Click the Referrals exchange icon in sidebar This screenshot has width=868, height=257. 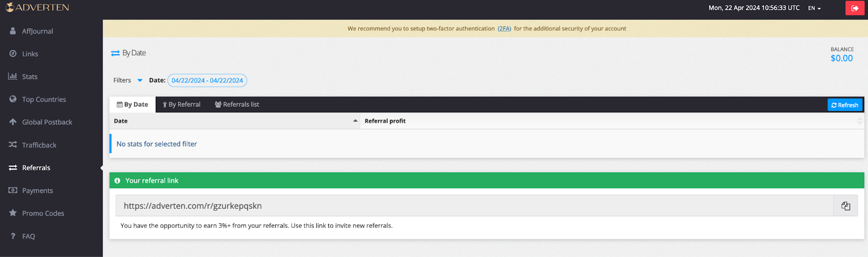tap(12, 168)
